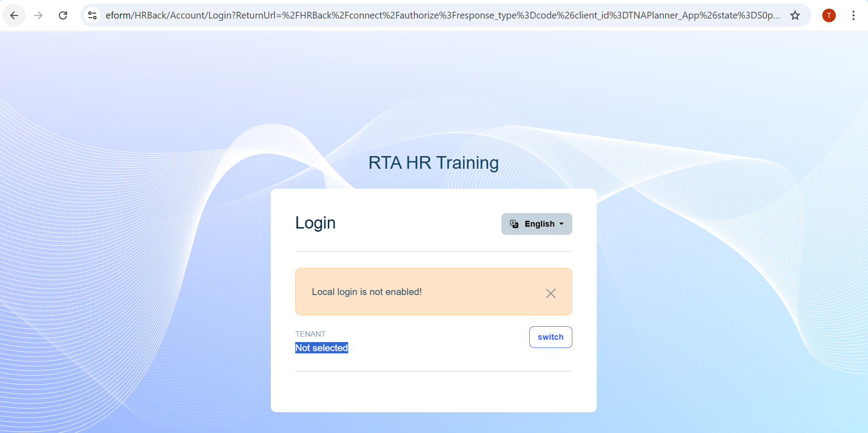The width and height of the screenshot is (868, 433).
Task: Reload the current page
Action: coord(63,15)
